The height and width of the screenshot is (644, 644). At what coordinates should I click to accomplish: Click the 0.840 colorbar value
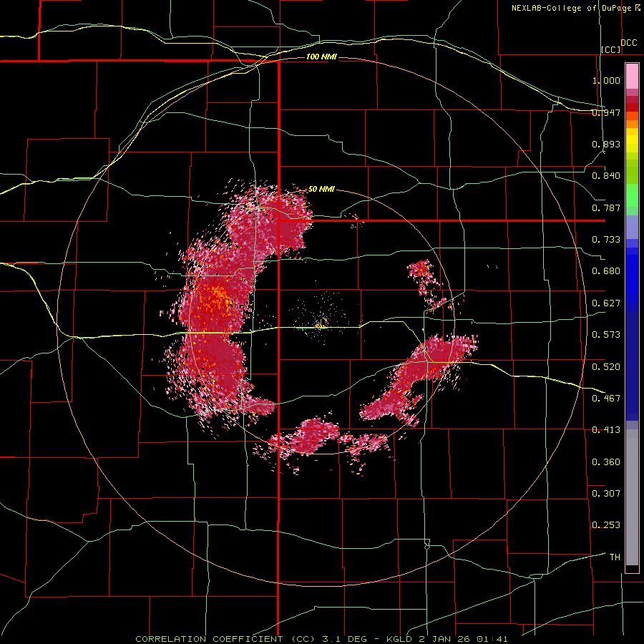[x=606, y=176]
